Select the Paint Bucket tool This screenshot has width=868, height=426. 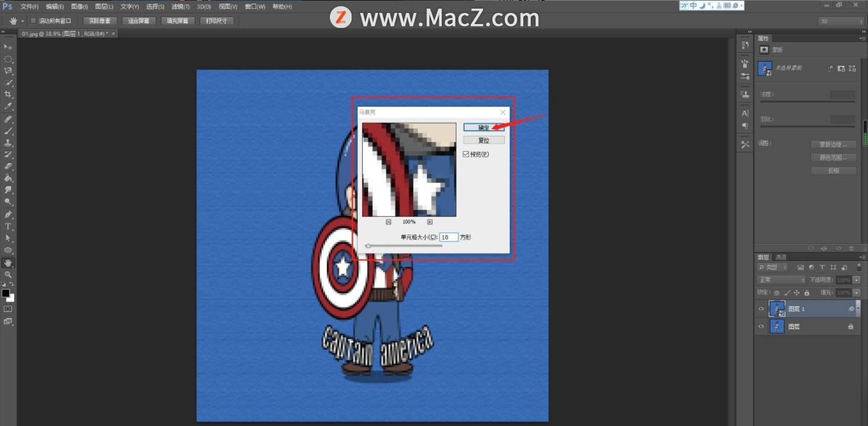tap(8, 178)
